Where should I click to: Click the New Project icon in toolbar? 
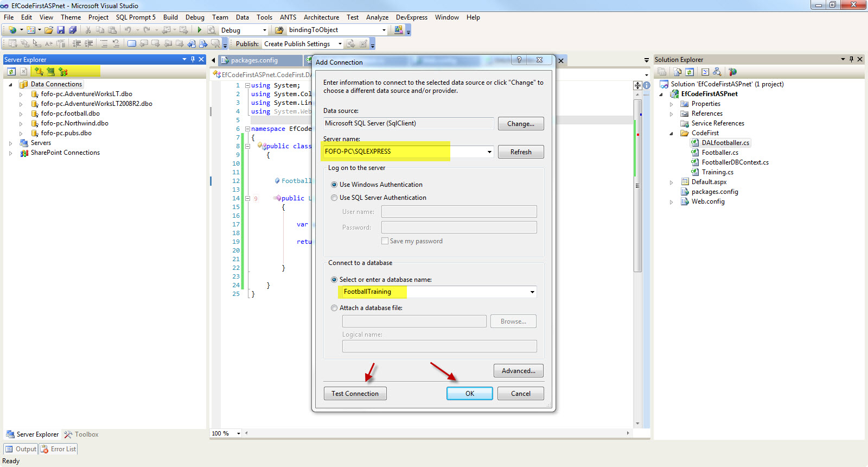point(12,30)
